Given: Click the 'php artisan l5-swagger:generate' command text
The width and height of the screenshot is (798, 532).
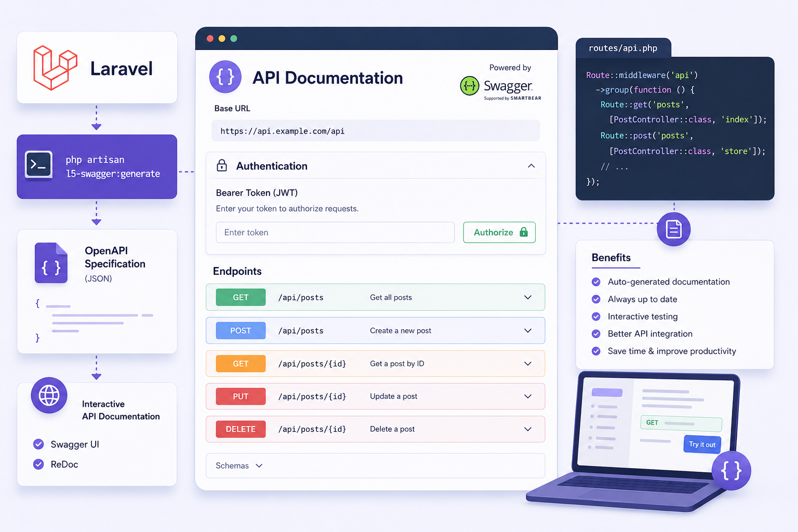Looking at the screenshot, I should click(113, 167).
